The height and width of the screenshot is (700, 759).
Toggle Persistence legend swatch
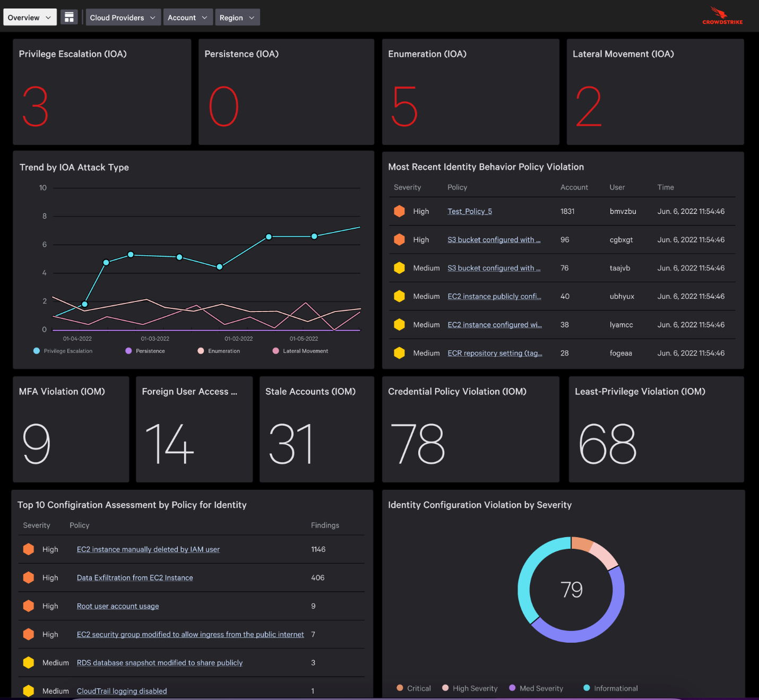click(128, 351)
